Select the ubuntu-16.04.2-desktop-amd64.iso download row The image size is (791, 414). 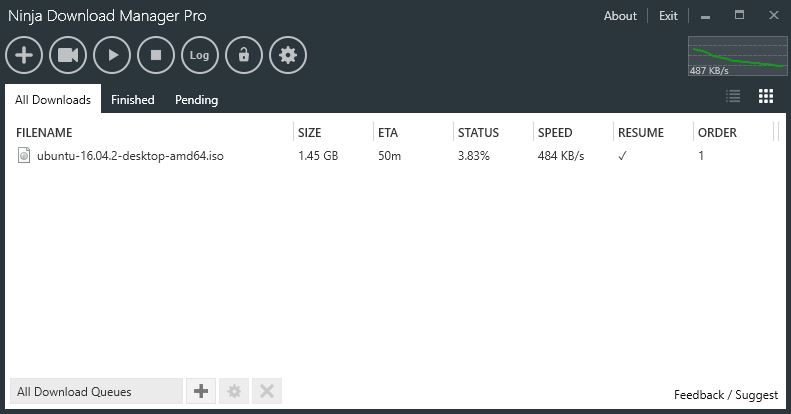(130, 156)
